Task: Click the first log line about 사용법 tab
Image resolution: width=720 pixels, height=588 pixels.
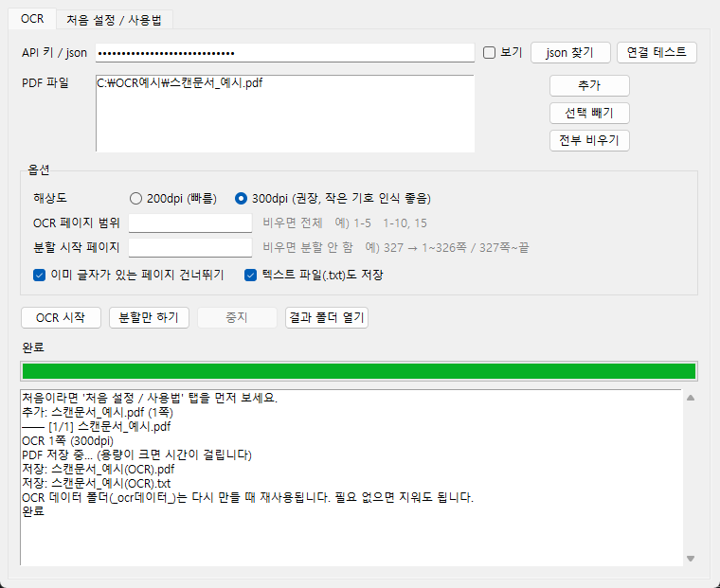Action: coord(150,398)
